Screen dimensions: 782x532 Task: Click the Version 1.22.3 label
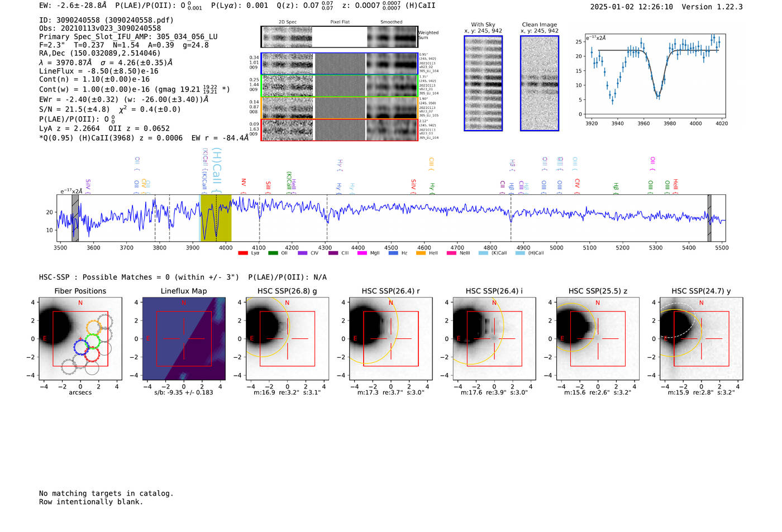point(712,7)
